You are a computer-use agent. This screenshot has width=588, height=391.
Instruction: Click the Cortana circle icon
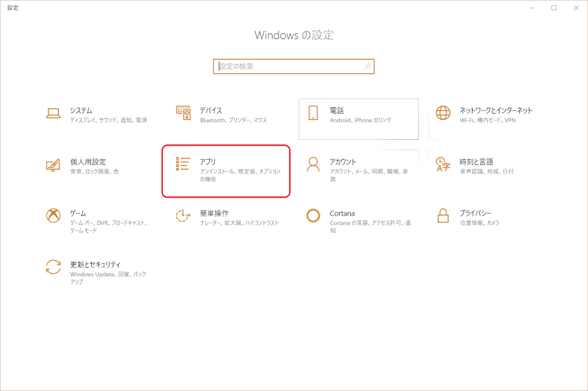point(313,216)
